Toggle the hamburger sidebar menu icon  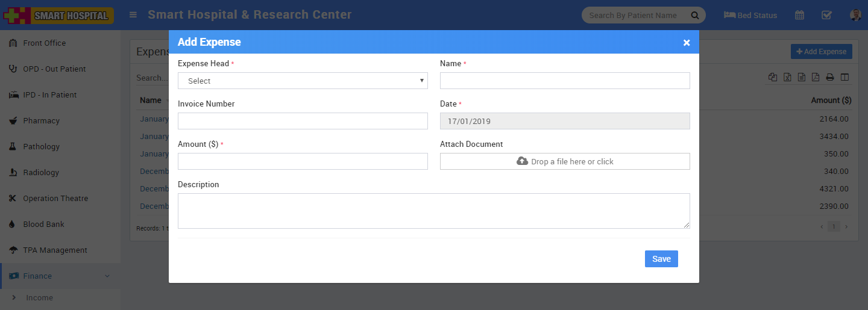tap(133, 15)
